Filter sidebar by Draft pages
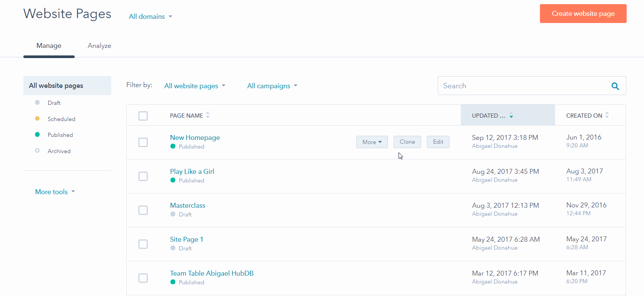The height and width of the screenshot is (296, 644). pos(54,103)
